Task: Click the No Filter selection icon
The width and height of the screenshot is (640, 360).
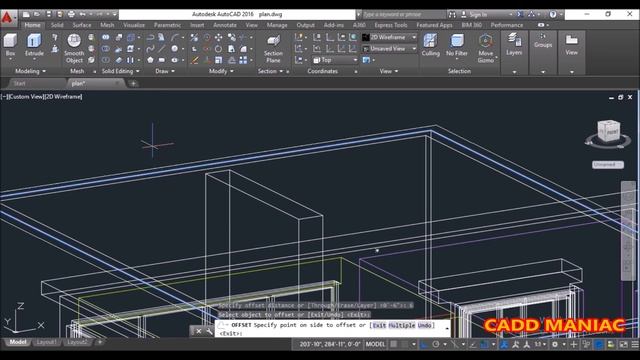Action: tap(457, 45)
